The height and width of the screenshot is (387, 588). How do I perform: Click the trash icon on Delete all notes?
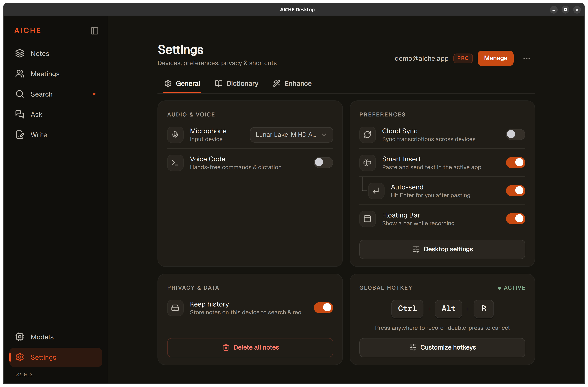(226, 347)
